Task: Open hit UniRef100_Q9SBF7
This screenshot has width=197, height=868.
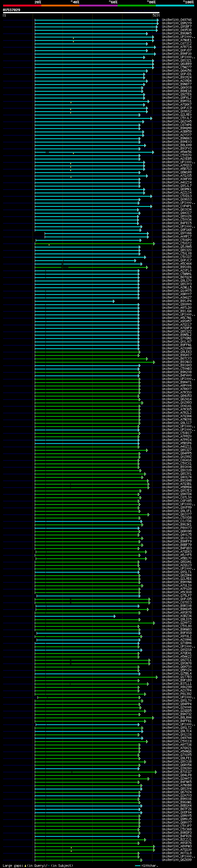Action: (x=177, y=26)
